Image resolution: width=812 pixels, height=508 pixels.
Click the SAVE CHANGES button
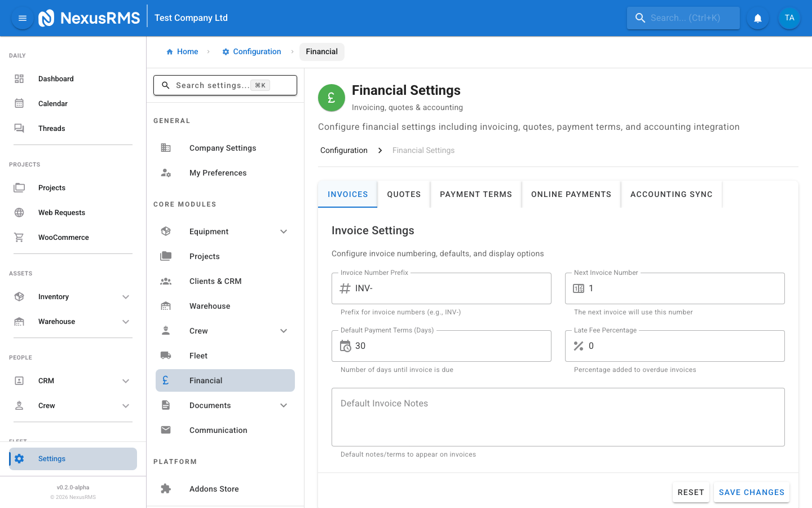pyautogui.click(x=751, y=492)
